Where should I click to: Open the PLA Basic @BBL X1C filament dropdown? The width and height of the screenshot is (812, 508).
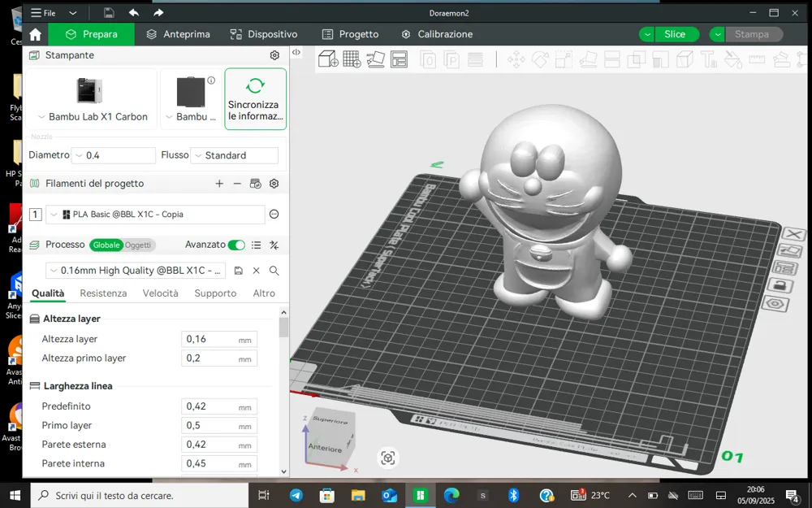tap(155, 214)
